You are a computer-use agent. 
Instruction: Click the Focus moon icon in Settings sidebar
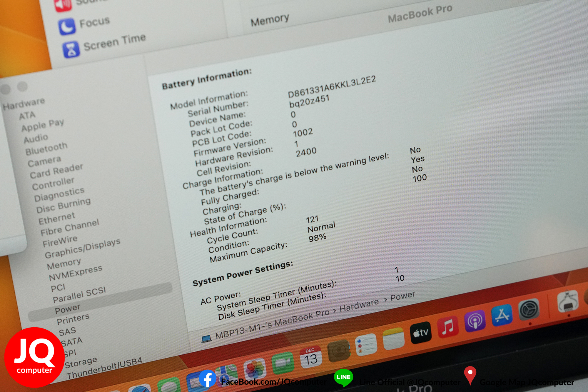coord(67,26)
